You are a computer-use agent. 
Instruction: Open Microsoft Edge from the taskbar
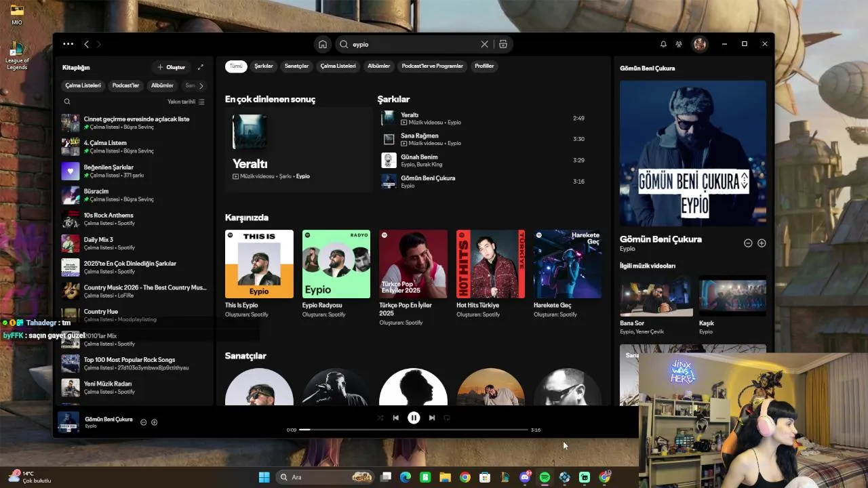tap(406, 477)
